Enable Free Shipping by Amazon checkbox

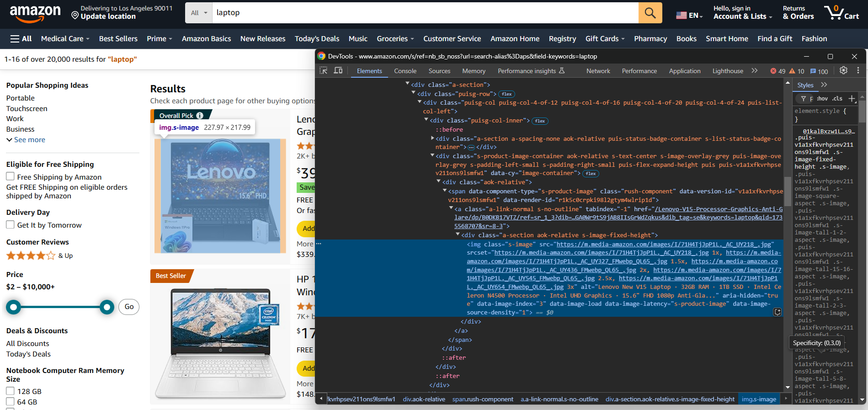[11, 176]
